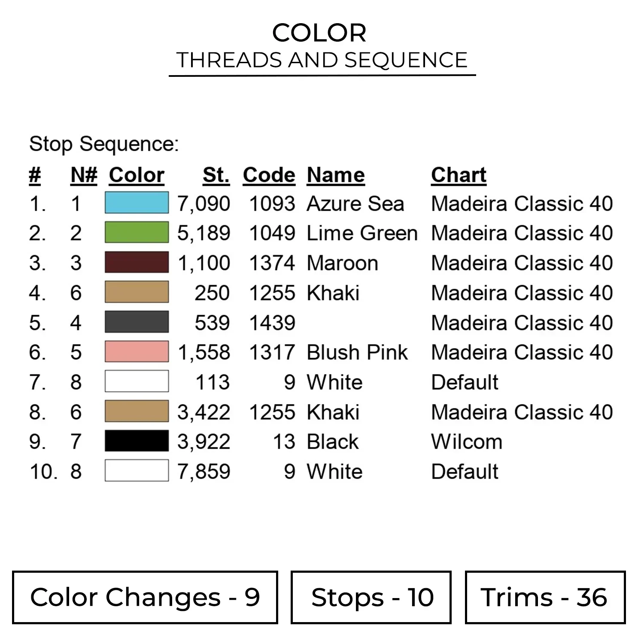
Task: Click the Color column header
Action: click(x=137, y=175)
